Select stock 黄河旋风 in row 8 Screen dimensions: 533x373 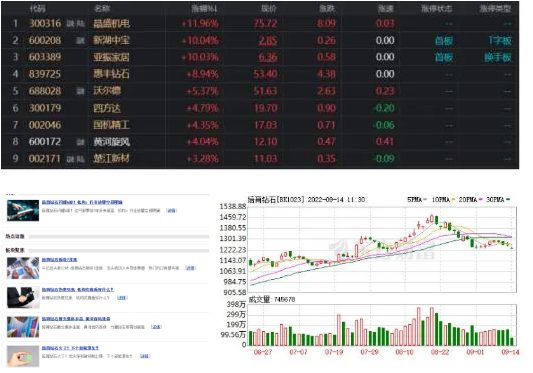coord(111,142)
